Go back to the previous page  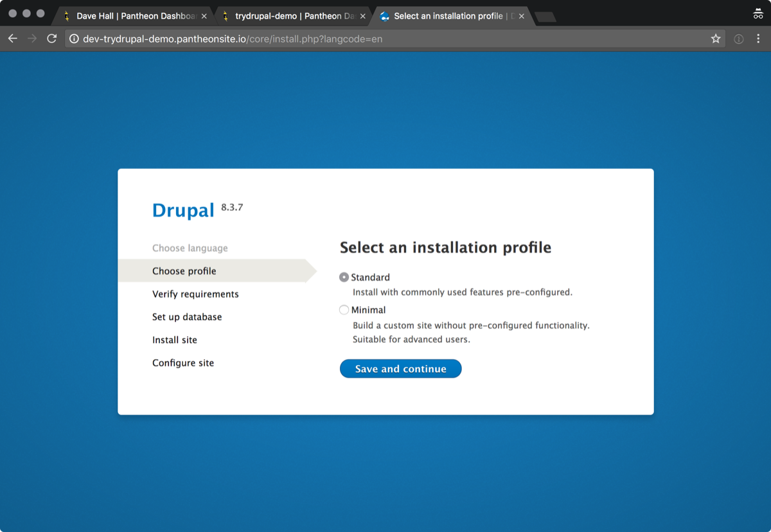12,39
